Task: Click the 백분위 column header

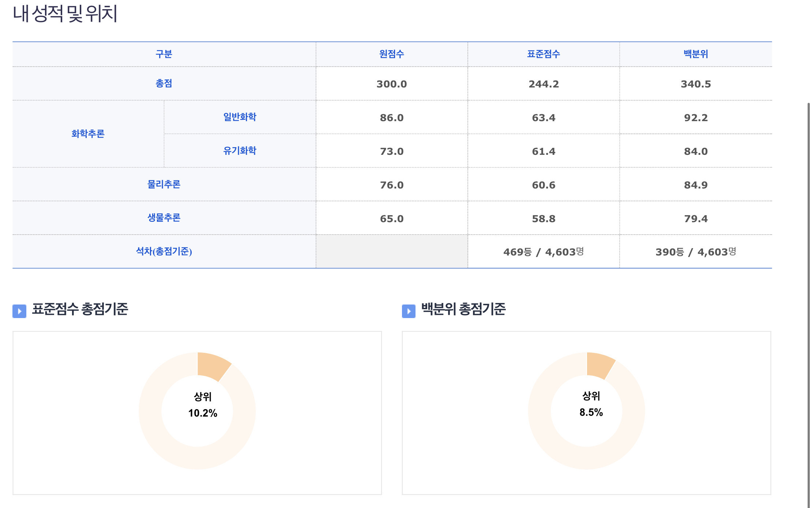Action: (696, 54)
